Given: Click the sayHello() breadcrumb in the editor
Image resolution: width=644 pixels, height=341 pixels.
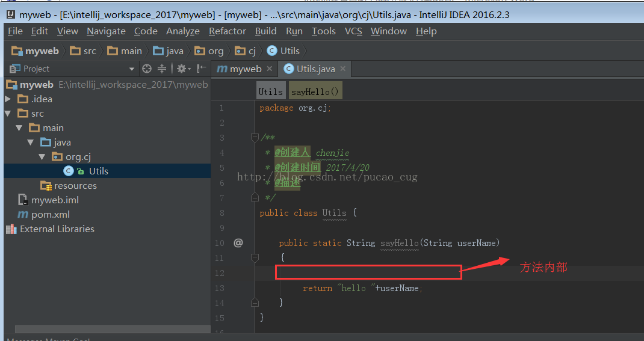Looking at the screenshot, I should (x=315, y=91).
